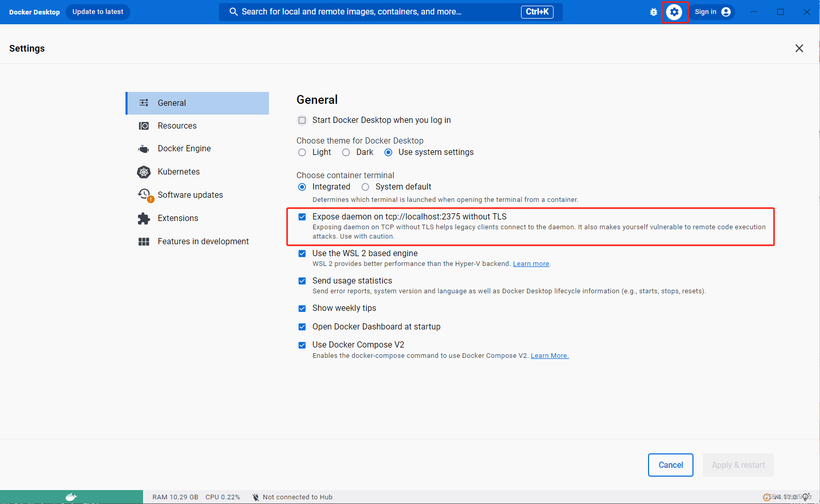820x504 pixels.
Task: Toggle Use the WSL 2 based engine
Action: (x=302, y=254)
